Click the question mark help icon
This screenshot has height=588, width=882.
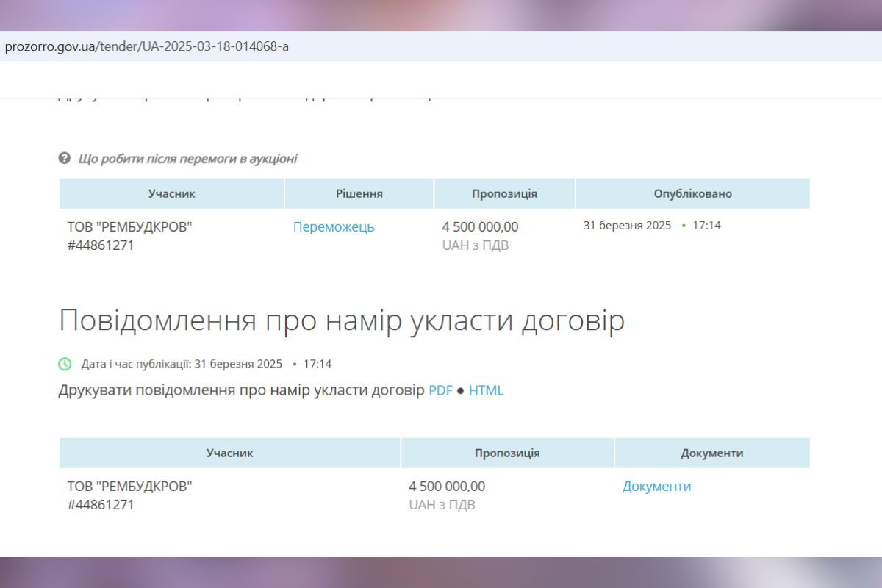65,158
